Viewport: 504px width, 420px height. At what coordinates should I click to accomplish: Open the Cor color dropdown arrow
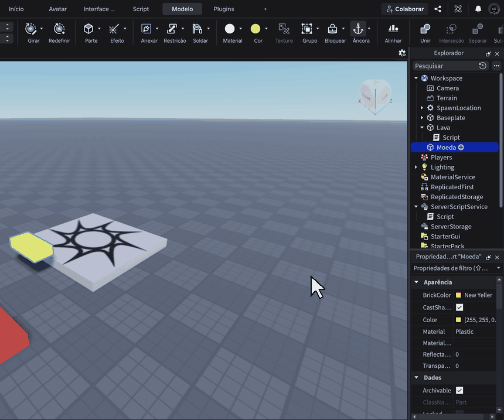point(266,29)
